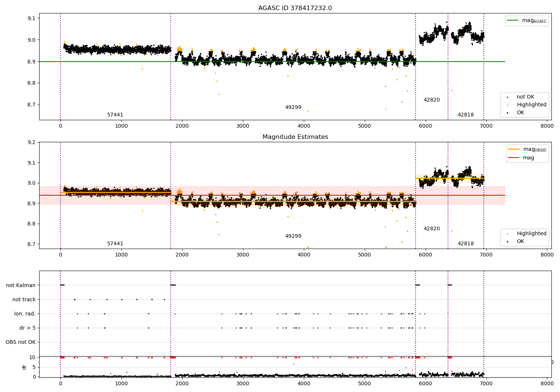Image resolution: width=560 pixels, height=392 pixels.
Task: Select "not OK" legend entry in top plot
Action: [x=525, y=97]
